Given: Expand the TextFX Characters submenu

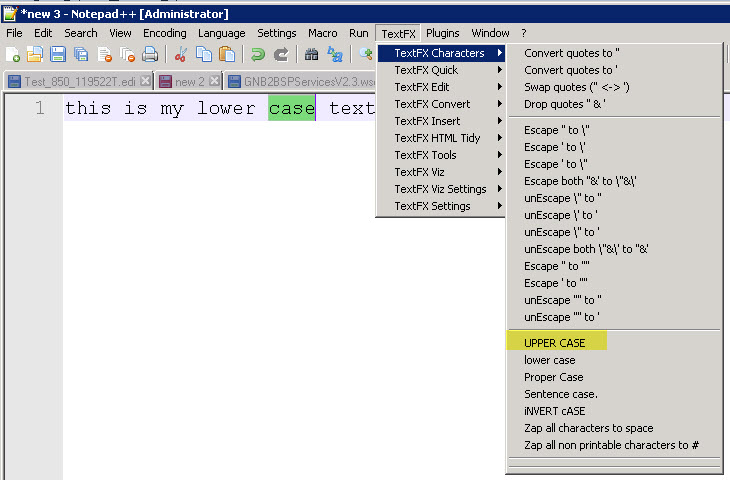Looking at the screenshot, I should click(x=441, y=53).
